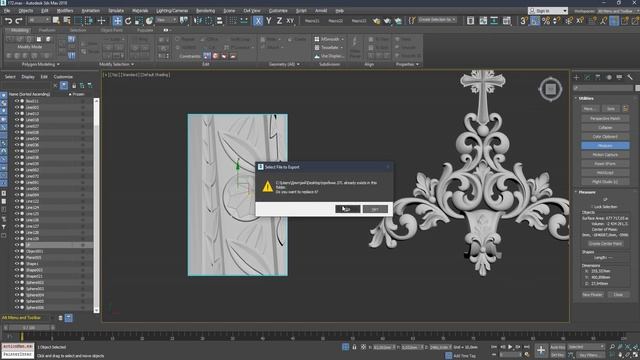
Task: Click the Undo arrow in main toolbar
Action: tap(8, 20)
